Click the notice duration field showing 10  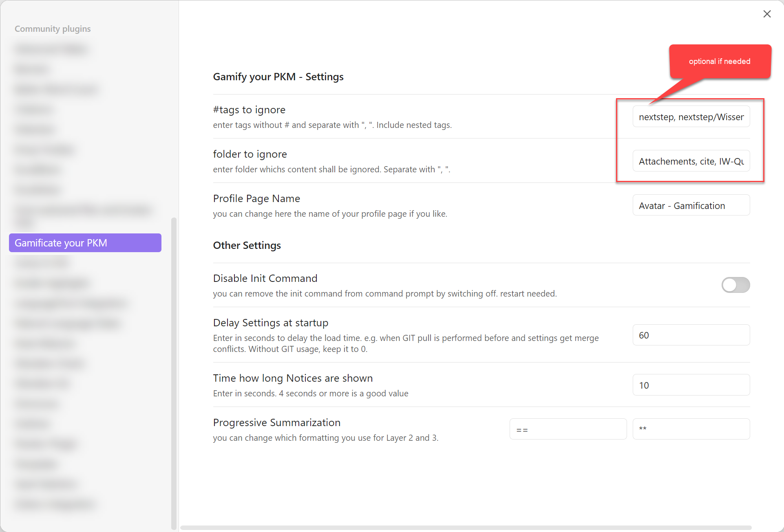coord(691,385)
